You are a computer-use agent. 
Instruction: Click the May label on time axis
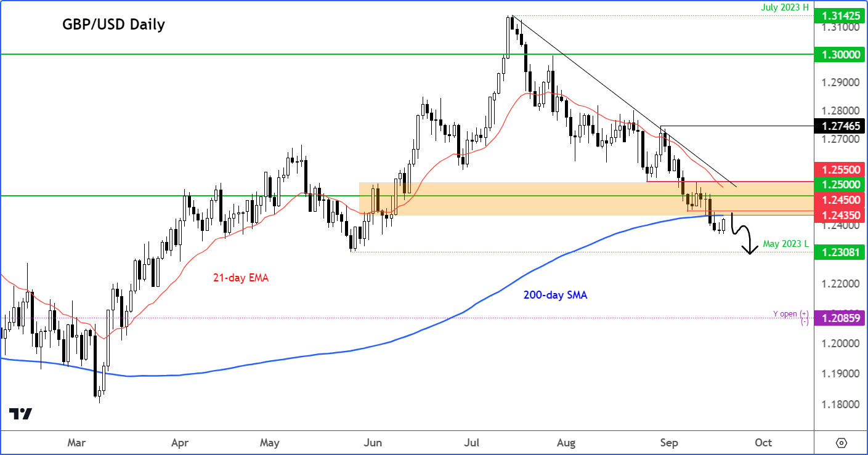[x=270, y=442]
